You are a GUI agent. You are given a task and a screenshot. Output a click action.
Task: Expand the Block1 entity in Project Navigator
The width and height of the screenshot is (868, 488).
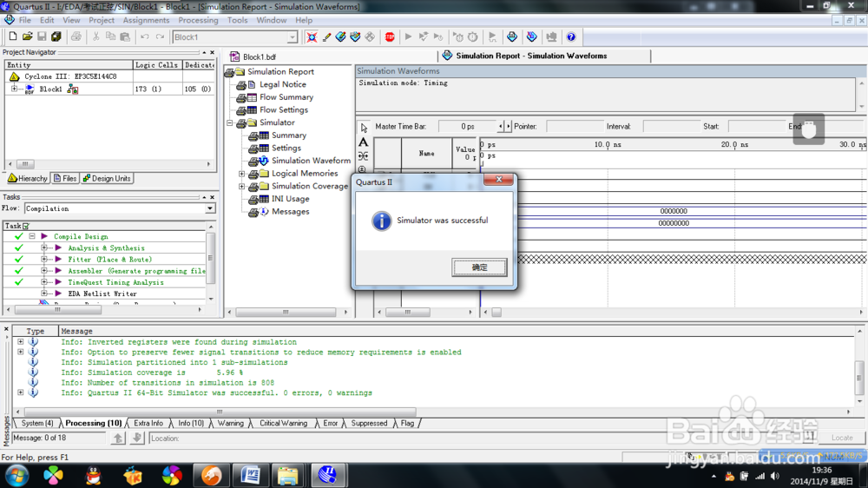coord(15,89)
